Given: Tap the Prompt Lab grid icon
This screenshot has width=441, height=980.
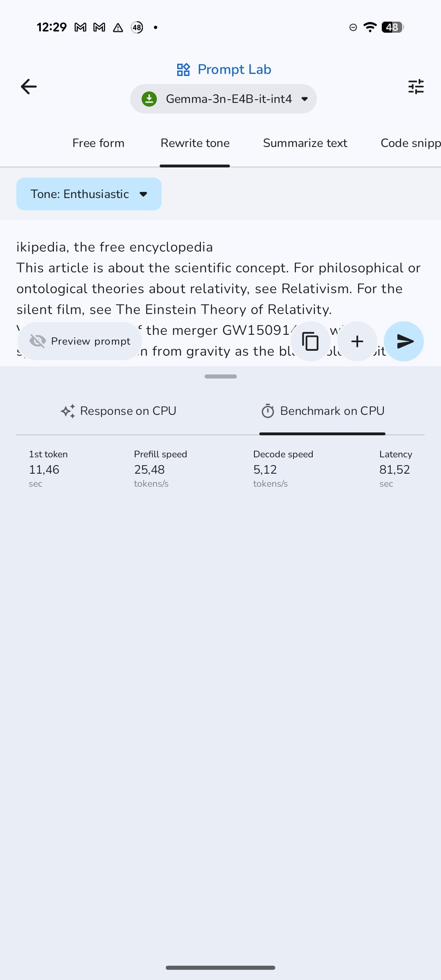Looking at the screenshot, I should coord(183,70).
